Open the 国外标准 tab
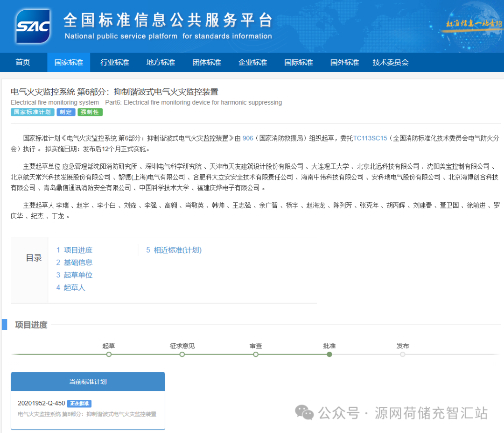 click(x=344, y=62)
